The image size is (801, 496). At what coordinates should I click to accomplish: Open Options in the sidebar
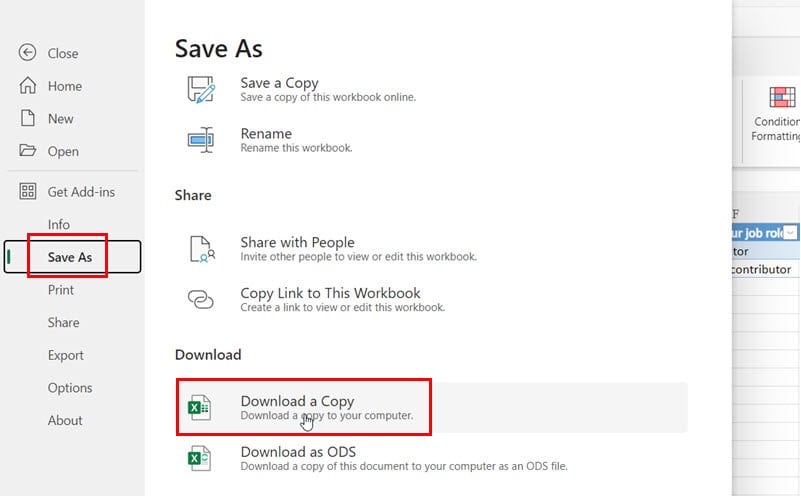coord(70,388)
